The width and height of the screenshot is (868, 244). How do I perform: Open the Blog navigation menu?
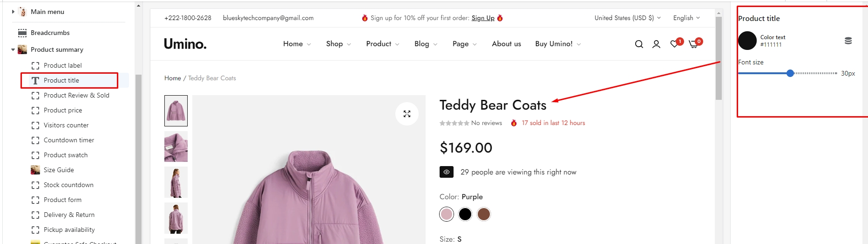pyautogui.click(x=426, y=44)
